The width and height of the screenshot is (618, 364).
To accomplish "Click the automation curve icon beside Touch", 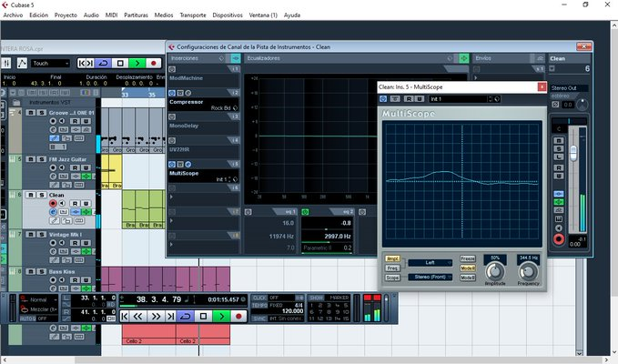I will click(22, 63).
